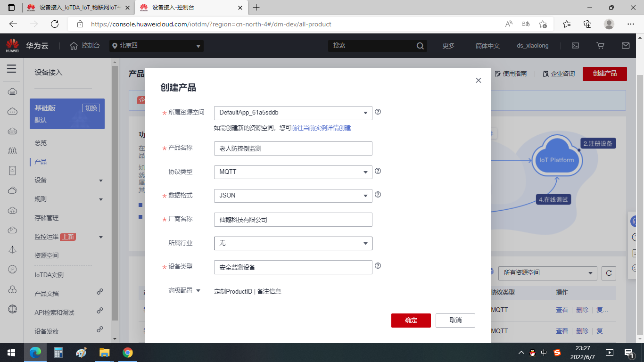This screenshot has width=644, height=362.
Task: Focus the 产品名称 input field
Action: (293, 148)
